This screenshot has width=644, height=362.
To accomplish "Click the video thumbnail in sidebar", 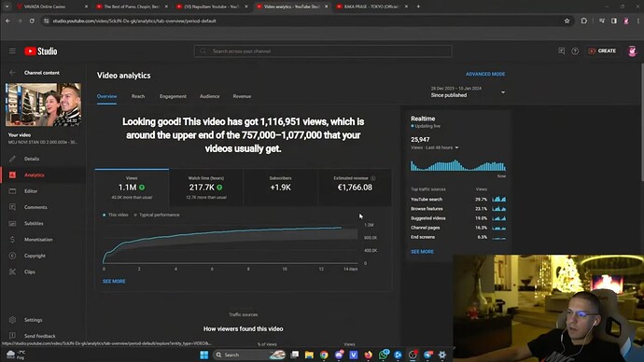I will pos(43,104).
